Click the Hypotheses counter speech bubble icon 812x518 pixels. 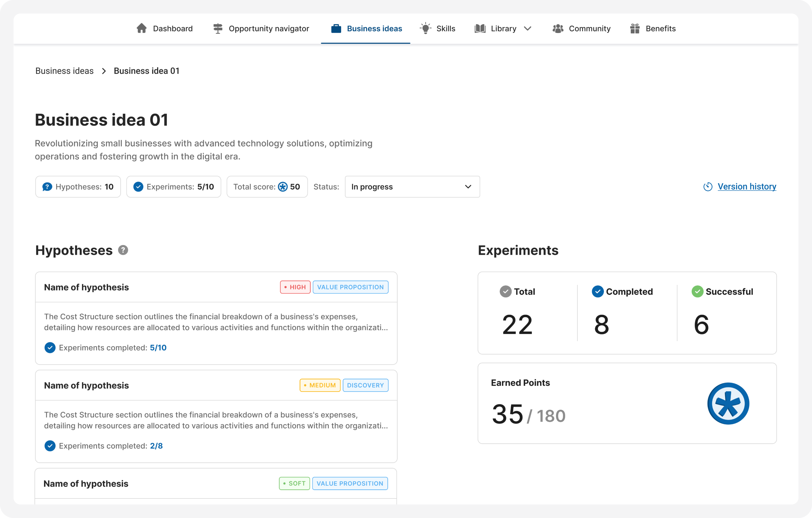point(47,186)
